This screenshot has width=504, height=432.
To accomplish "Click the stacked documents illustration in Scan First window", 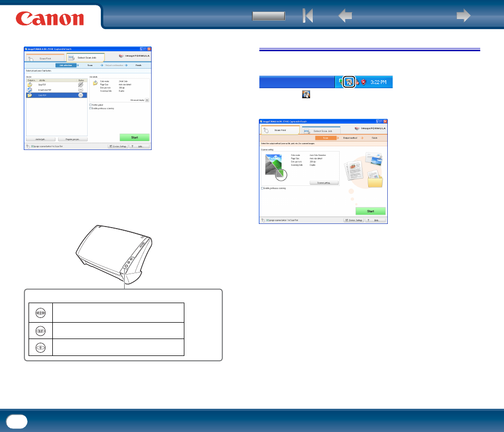I will [x=353, y=171].
